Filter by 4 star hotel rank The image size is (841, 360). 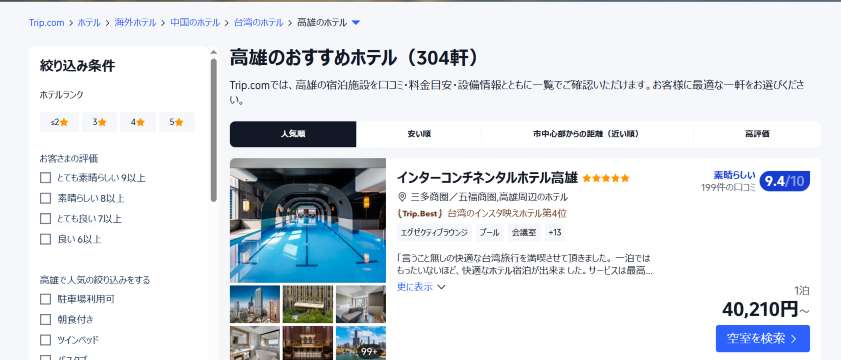[x=138, y=122]
